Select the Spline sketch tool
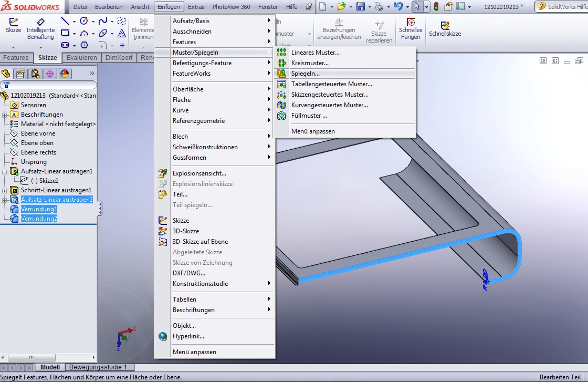The height and width of the screenshot is (382, 588). [x=103, y=22]
